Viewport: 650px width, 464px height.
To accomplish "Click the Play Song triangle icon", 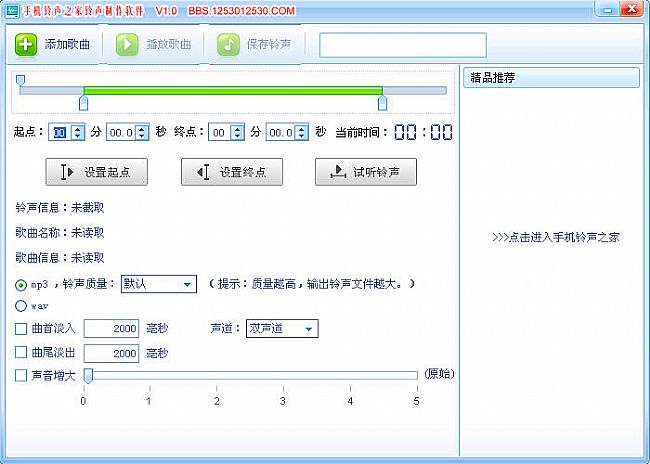I will tap(127, 44).
